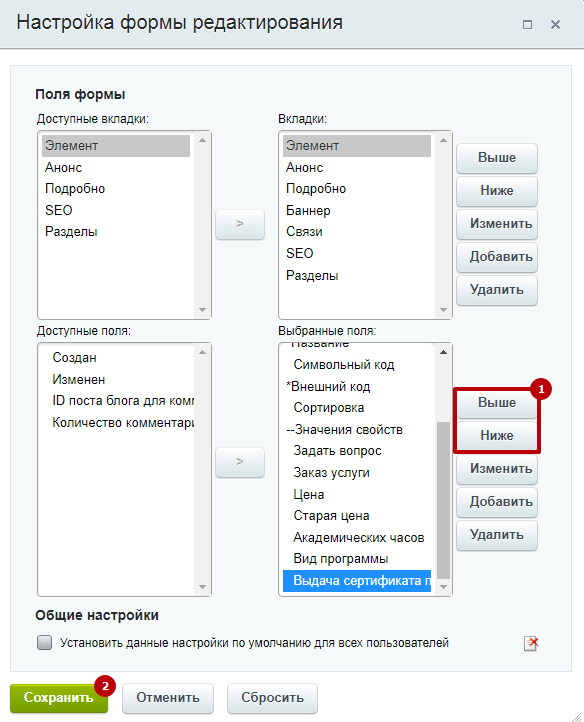Screen dimensions: 584x722
Task: Close the form settings dialog
Action: 555,24
